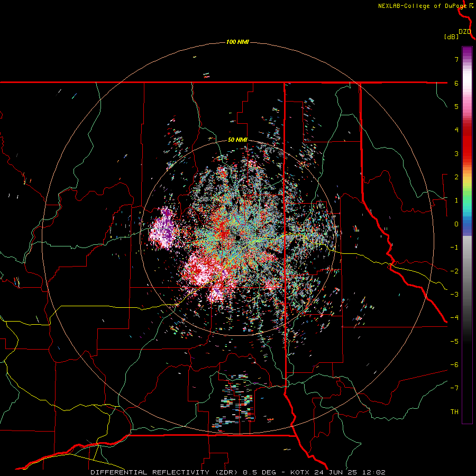Click the DZD legend title
This screenshot has height=476, width=476.
[x=465, y=32]
